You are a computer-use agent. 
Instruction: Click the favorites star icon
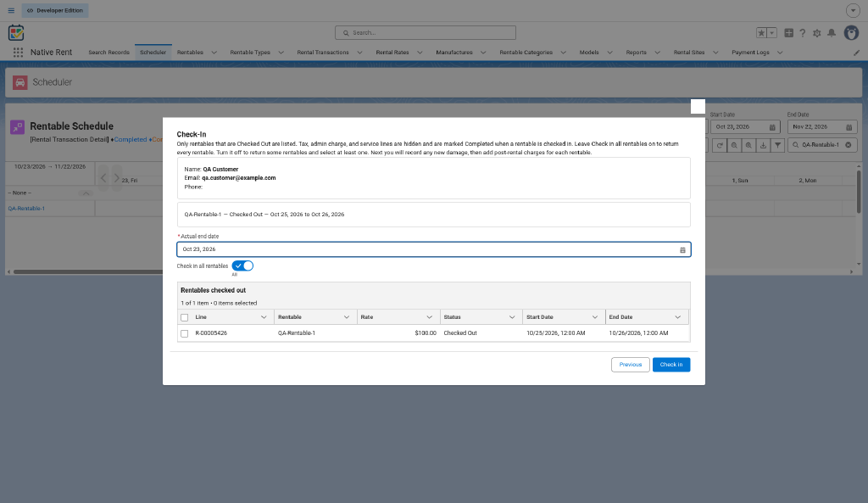[x=761, y=33]
